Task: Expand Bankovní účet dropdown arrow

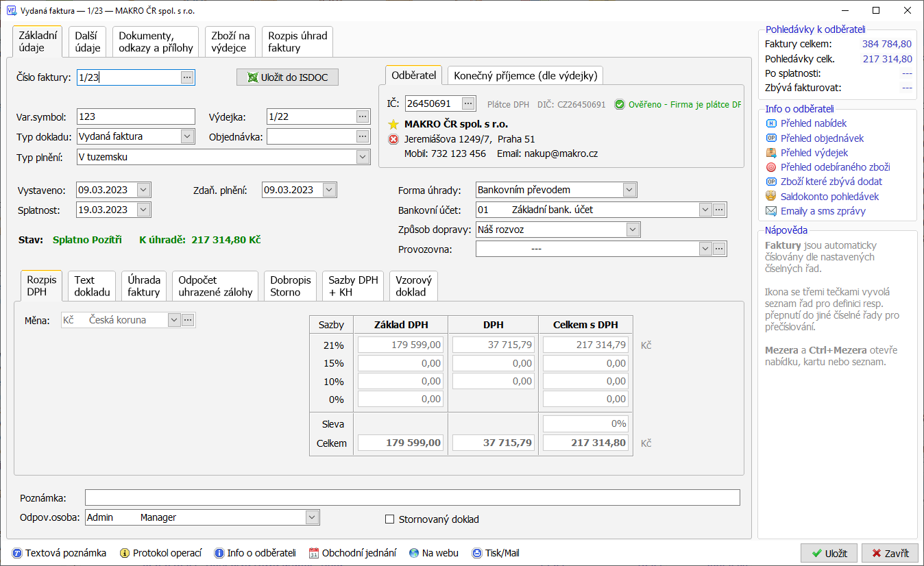Action: point(705,210)
